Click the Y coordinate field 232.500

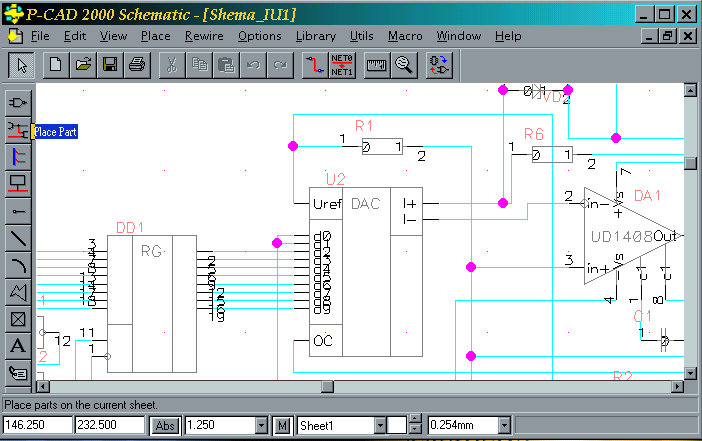(110, 425)
